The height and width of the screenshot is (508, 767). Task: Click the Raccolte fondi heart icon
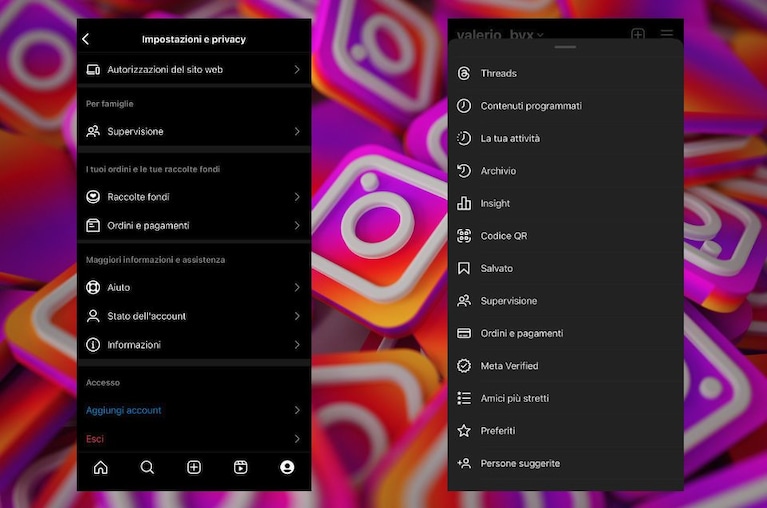tap(93, 197)
